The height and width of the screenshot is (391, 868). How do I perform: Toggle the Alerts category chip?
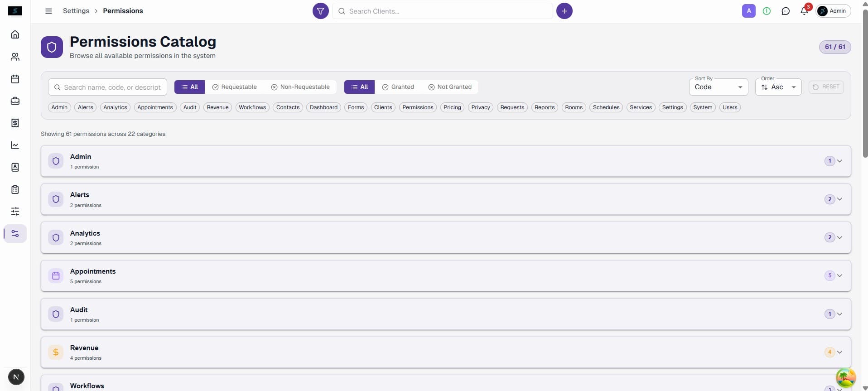point(85,107)
